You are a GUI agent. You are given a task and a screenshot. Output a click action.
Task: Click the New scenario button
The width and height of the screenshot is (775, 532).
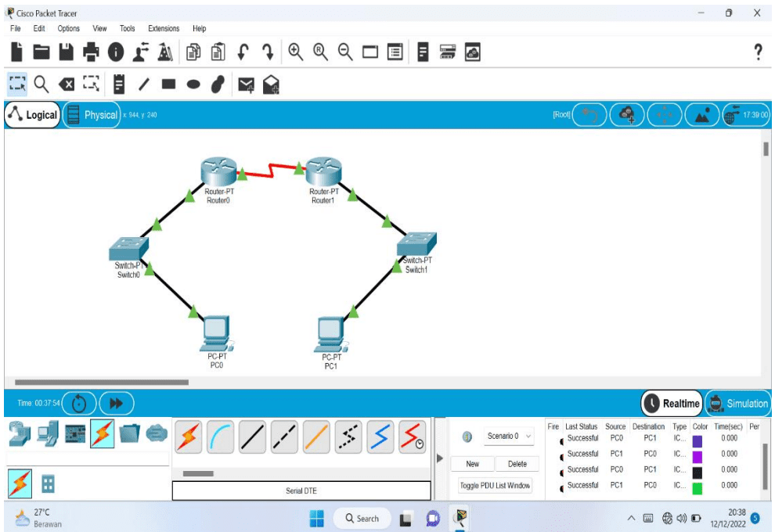[x=473, y=464]
